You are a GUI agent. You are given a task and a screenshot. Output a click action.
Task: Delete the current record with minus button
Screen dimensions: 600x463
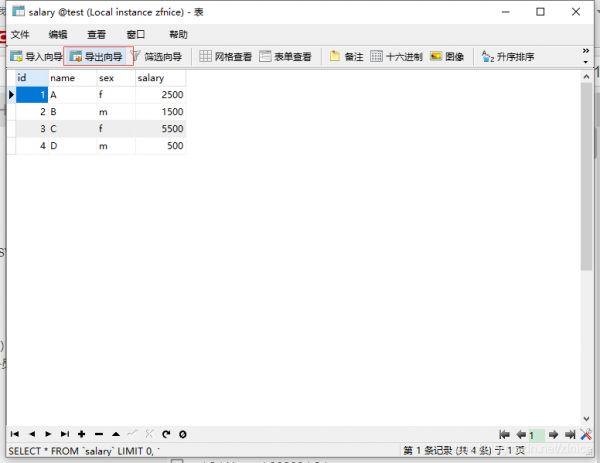pyautogui.click(x=98, y=434)
